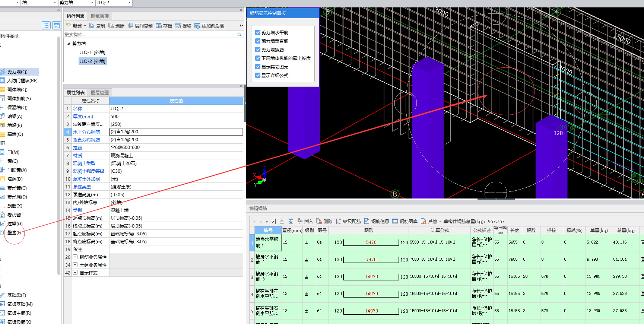
Task: Toggle 剪力墙插筋 checkbox
Action: [258, 50]
